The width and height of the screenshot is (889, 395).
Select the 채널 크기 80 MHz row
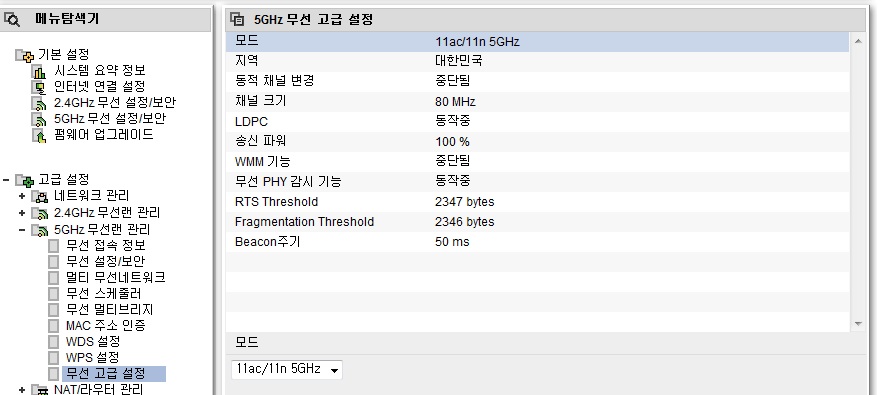pos(537,101)
